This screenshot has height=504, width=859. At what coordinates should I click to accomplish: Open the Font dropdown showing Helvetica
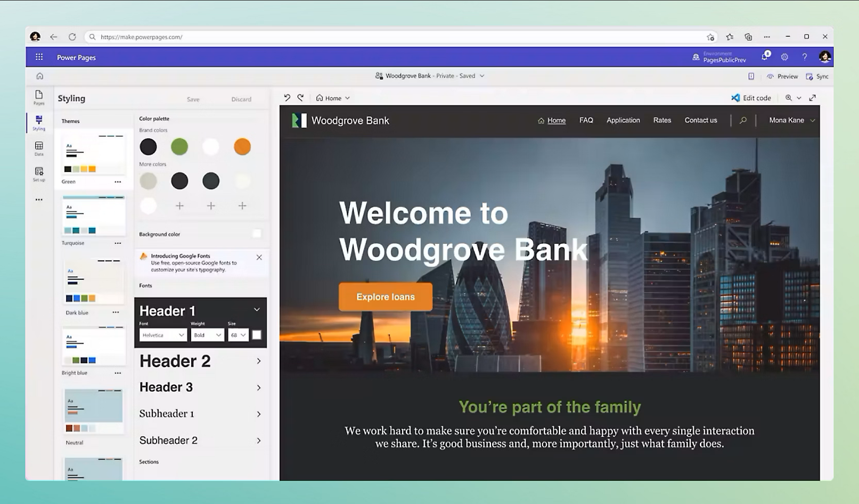pyautogui.click(x=163, y=335)
